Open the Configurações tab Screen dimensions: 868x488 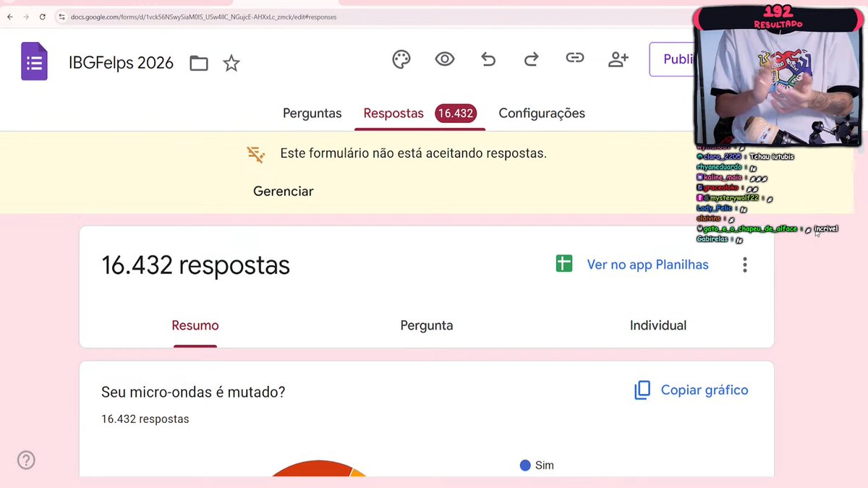pyautogui.click(x=541, y=113)
